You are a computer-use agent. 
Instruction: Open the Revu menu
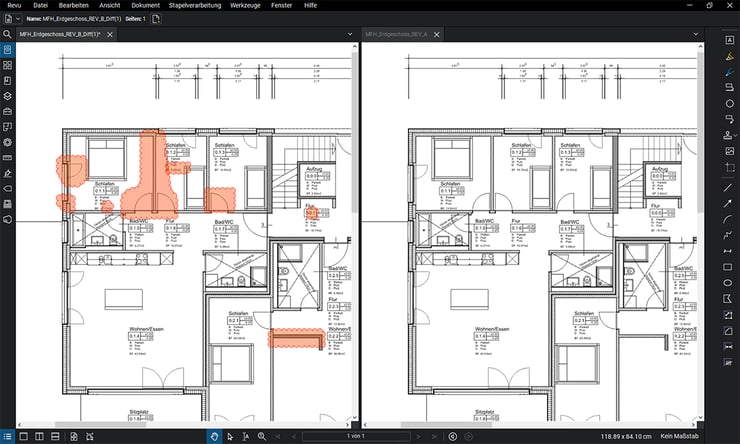coord(14,6)
